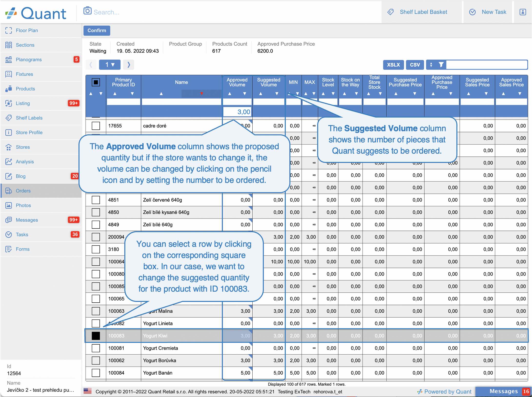532x397 pixels.
Task: Select the row checkbox for product 4851
Action: pyautogui.click(x=96, y=200)
